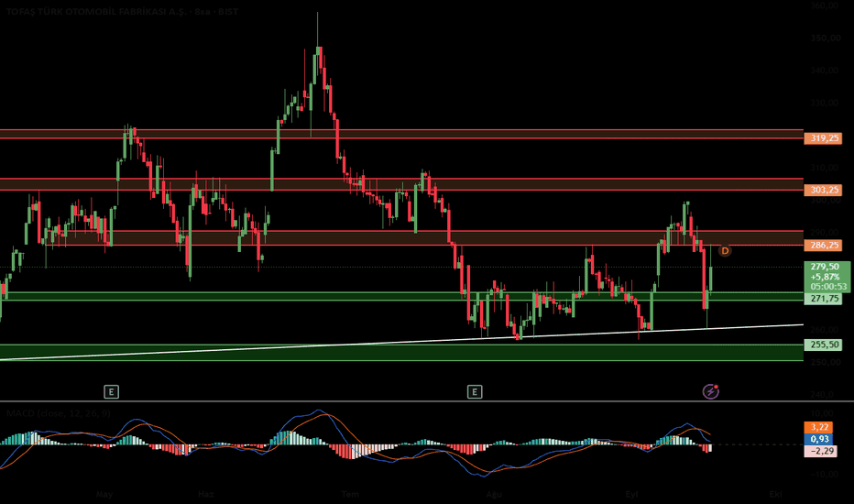Click the MACD value 0,93 label
This screenshot has width=854, height=504.
coord(818,439)
